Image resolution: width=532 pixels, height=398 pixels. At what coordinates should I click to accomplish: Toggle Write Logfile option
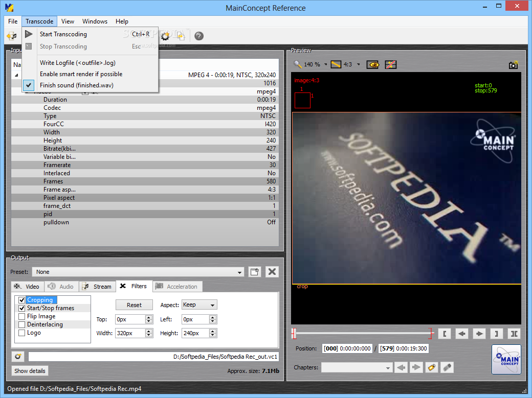coord(90,63)
